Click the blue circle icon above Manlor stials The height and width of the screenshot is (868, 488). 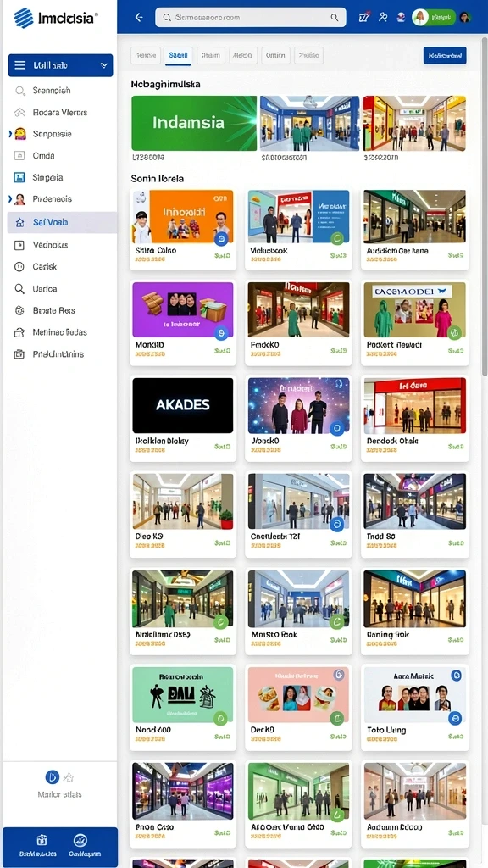[52, 776]
